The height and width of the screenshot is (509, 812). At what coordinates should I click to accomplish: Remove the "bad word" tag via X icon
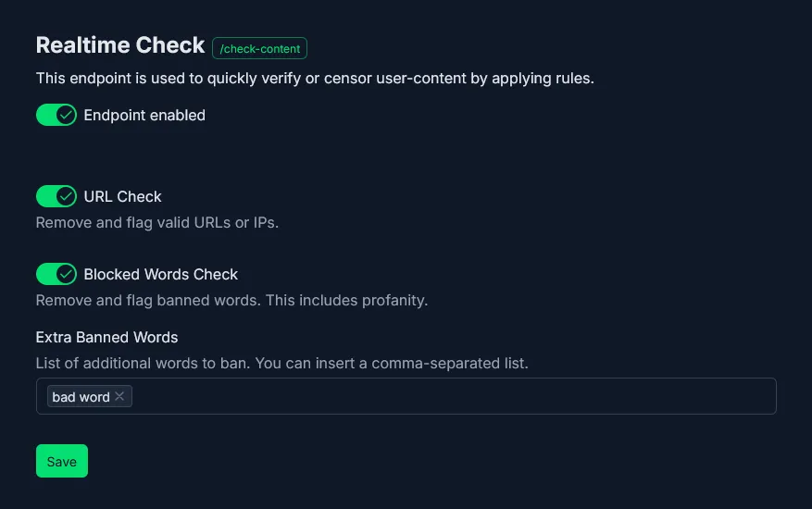(x=119, y=397)
